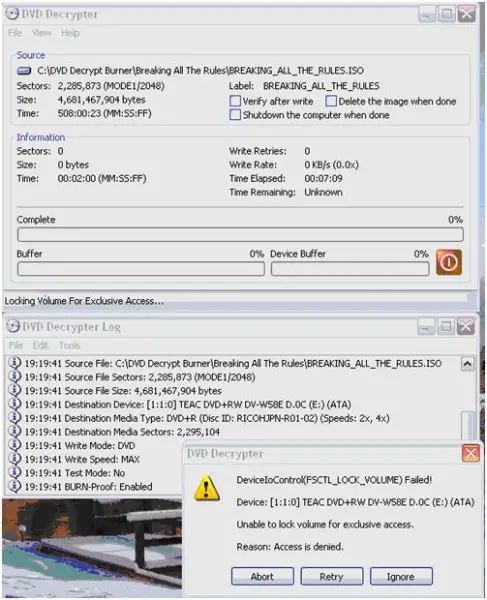This screenshot has width=487, height=600.
Task: Click the orange write/abort icon button
Action: coord(449,262)
